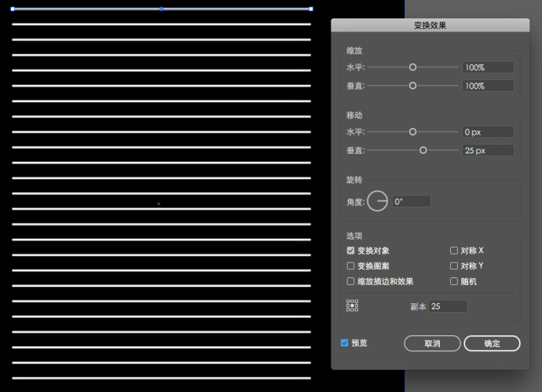Enable the 缩放描边和效果 checkbox

coord(350,281)
